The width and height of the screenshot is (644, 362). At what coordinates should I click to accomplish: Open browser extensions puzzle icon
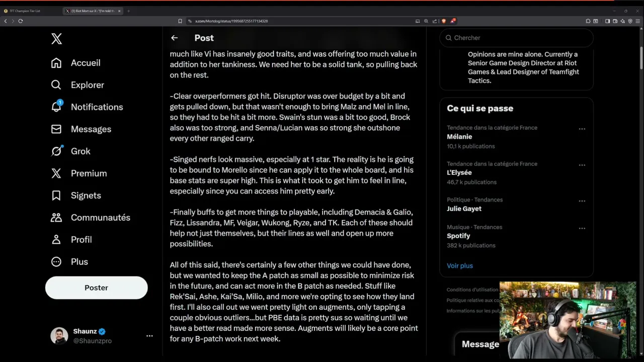tap(588, 21)
